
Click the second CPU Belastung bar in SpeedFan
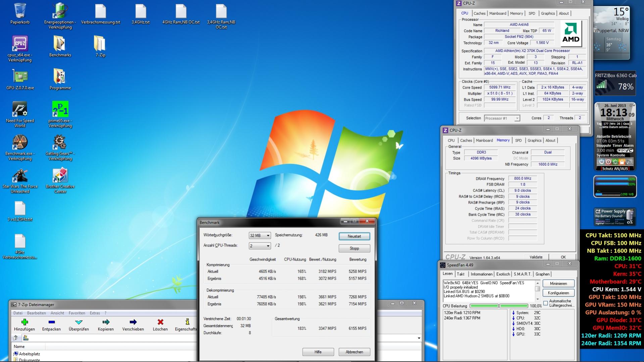click(x=514, y=306)
